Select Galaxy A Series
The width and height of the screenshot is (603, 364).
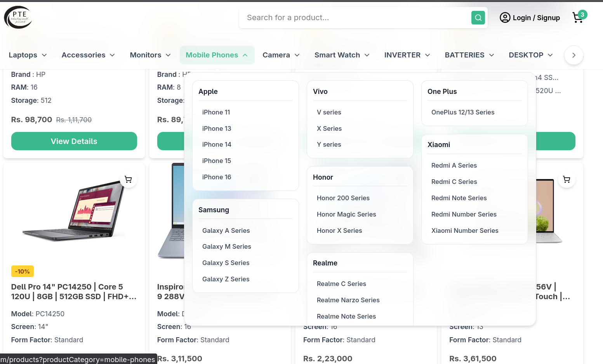226,231
